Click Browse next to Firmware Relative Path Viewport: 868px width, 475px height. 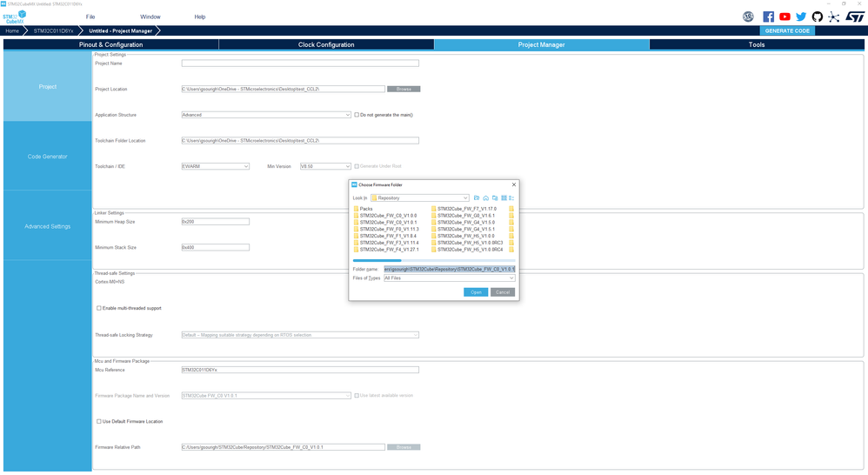pyautogui.click(x=404, y=447)
